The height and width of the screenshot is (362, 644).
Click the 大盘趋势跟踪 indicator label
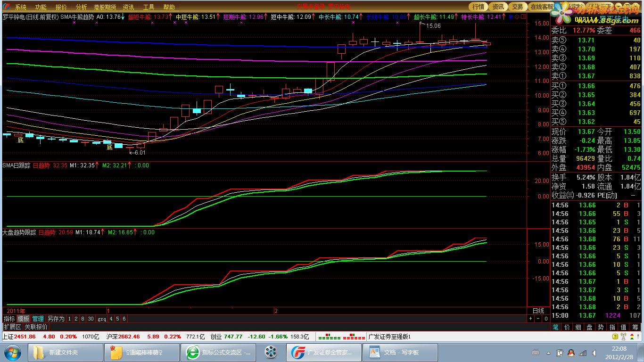(x=19, y=232)
